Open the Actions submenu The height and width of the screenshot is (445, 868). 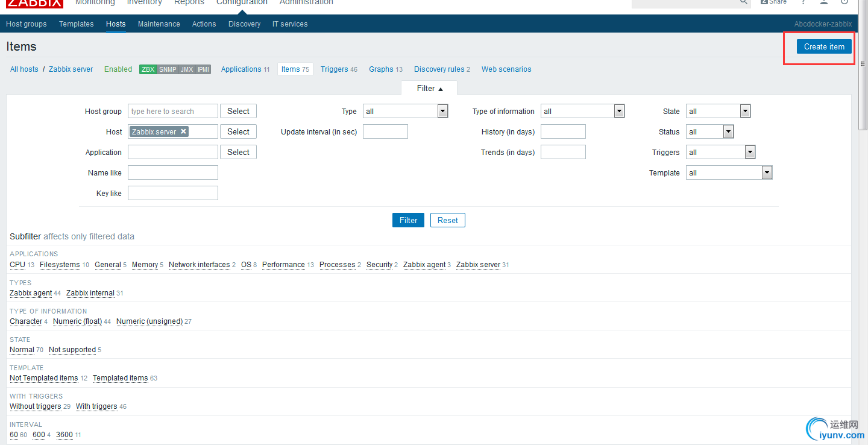(x=204, y=24)
